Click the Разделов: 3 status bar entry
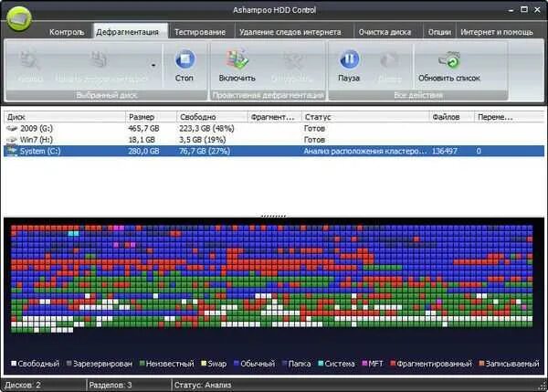 pyautogui.click(x=111, y=385)
